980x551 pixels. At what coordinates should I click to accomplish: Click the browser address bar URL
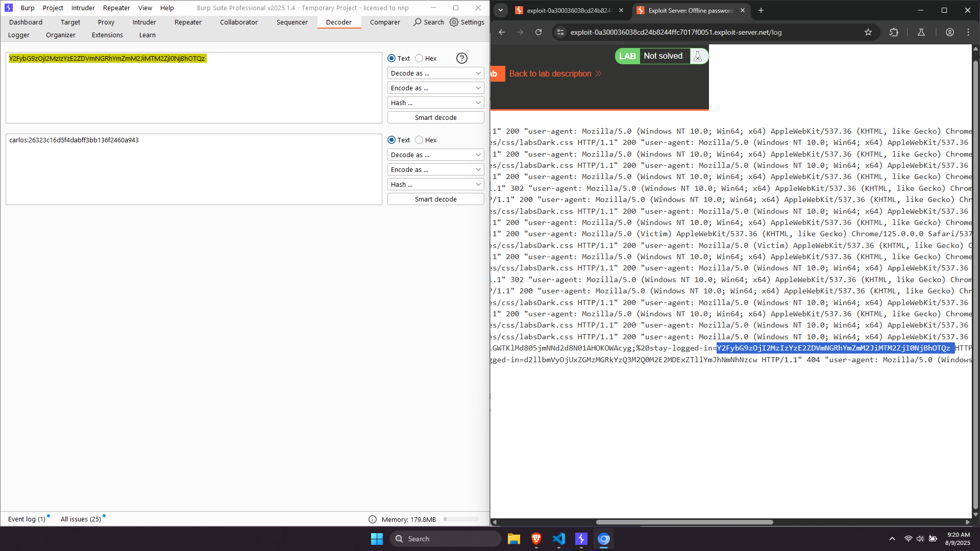point(676,32)
